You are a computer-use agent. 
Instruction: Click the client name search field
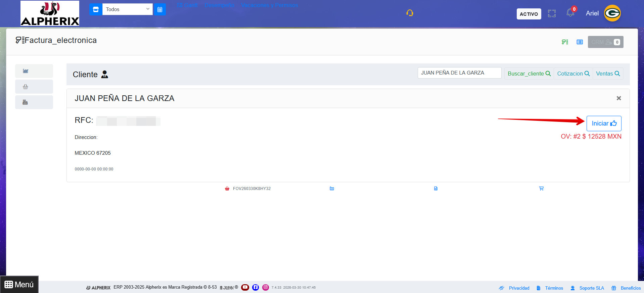click(x=459, y=73)
